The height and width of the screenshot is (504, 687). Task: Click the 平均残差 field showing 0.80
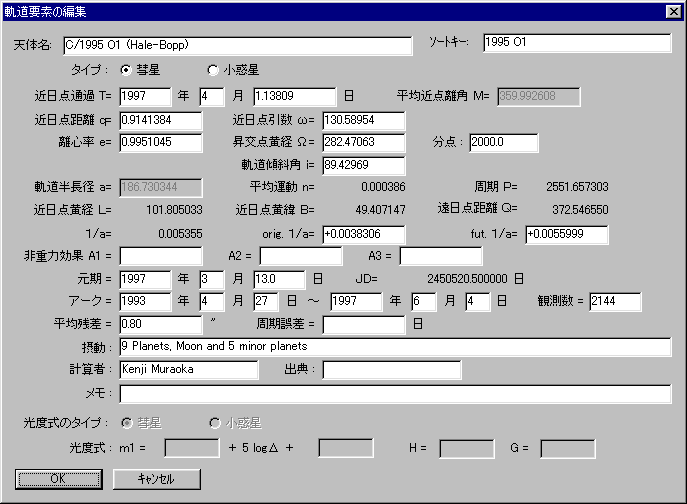[161, 324]
